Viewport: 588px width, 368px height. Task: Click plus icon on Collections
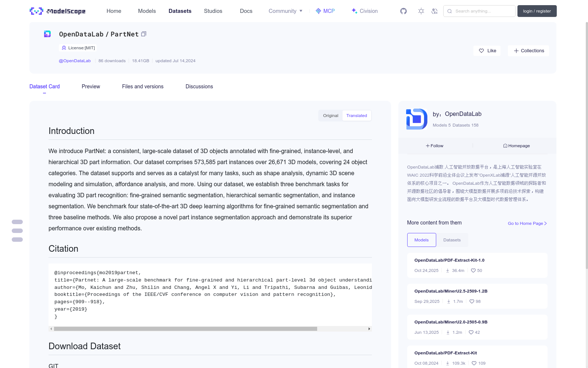[x=516, y=51]
